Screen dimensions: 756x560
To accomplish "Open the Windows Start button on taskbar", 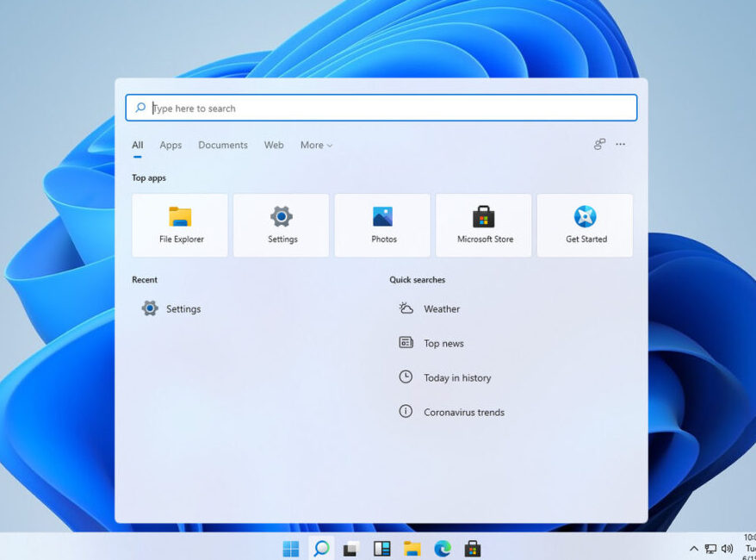I will coord(291,549).
